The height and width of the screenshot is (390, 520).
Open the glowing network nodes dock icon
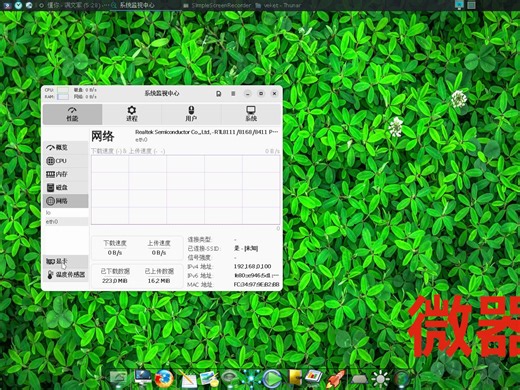pos(251,379)
